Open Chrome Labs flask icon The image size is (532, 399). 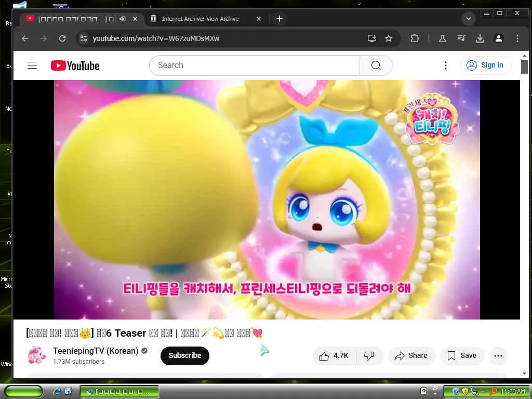point(443,38)
